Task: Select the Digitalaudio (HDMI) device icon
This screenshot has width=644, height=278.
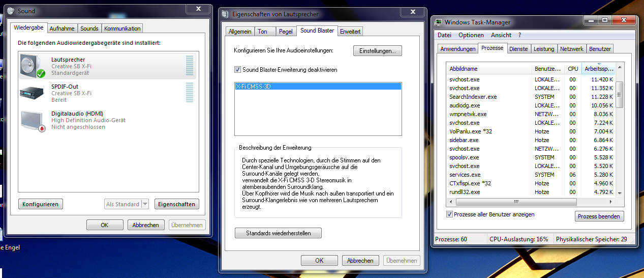Action: [x=33, y=121]
